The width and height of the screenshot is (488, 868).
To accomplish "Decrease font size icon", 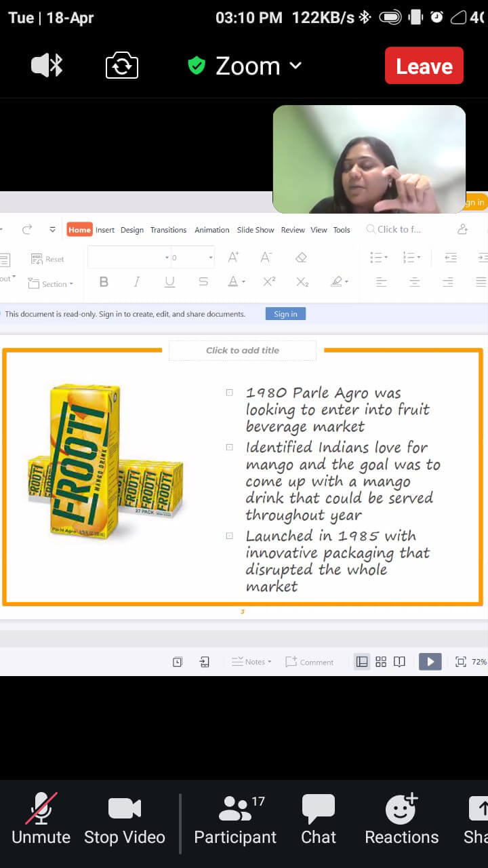I will tap(266, 258).
